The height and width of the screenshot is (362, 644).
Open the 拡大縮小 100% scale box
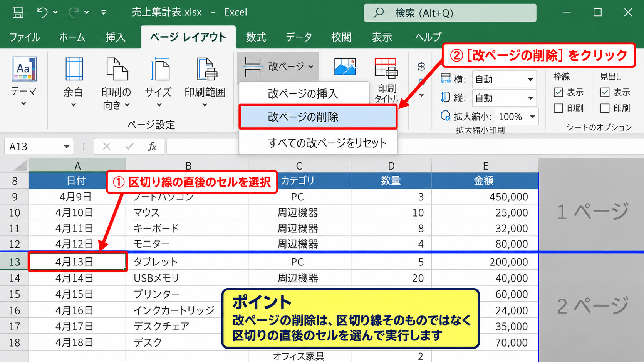click(x=517, y=117)
